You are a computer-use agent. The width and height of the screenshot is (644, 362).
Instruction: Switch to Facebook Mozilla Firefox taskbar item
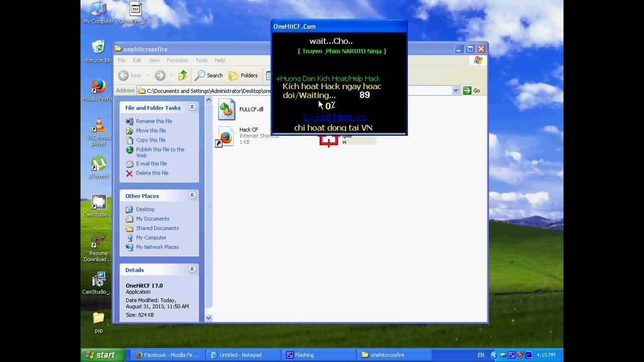point(167,355)
